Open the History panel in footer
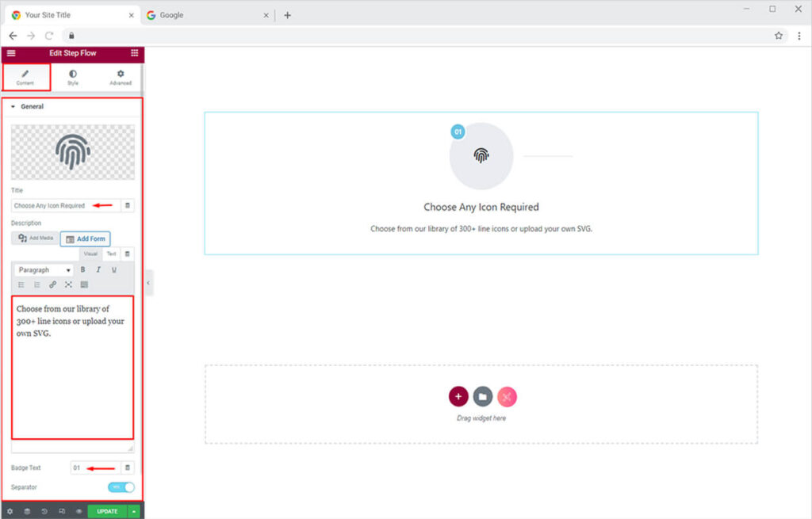The width and height of the screenshot is (812, 519). pyautogui.click(x=44, y=512)
